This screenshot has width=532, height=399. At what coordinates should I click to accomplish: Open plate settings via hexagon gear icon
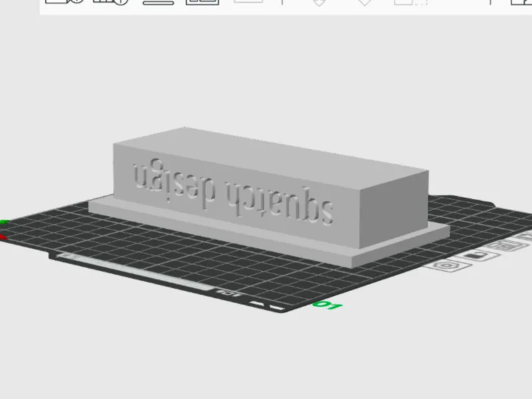tap(447, 265)
